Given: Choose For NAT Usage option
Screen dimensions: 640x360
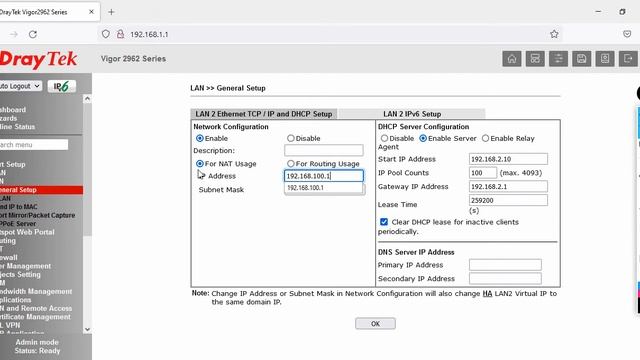Looking at the screenshot, I should [x=200, y=164].
